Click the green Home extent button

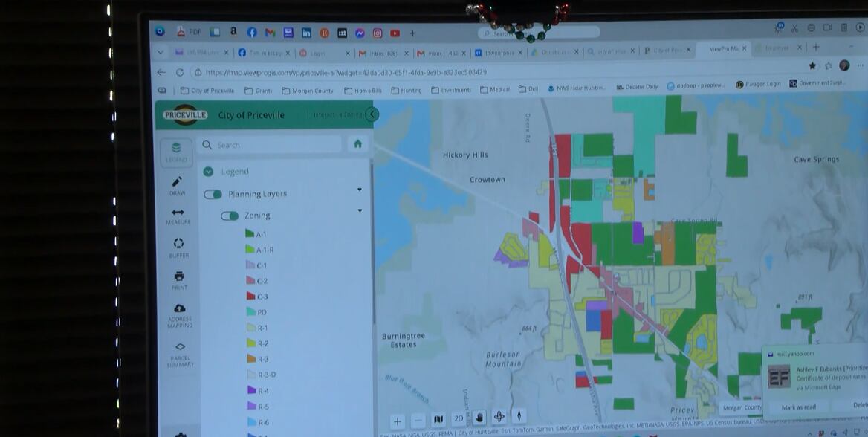[x=357, y=144]
